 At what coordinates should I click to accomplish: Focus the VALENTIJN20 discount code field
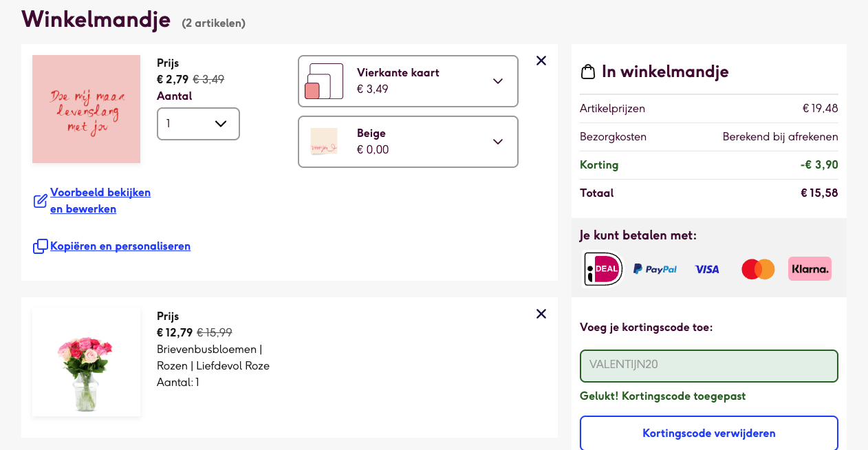pos(708,366)
